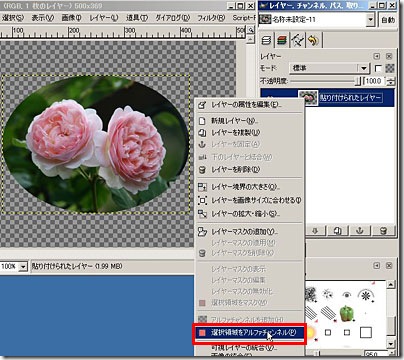Choose レイヤーを複製(U) from context menu

point(249,133)
